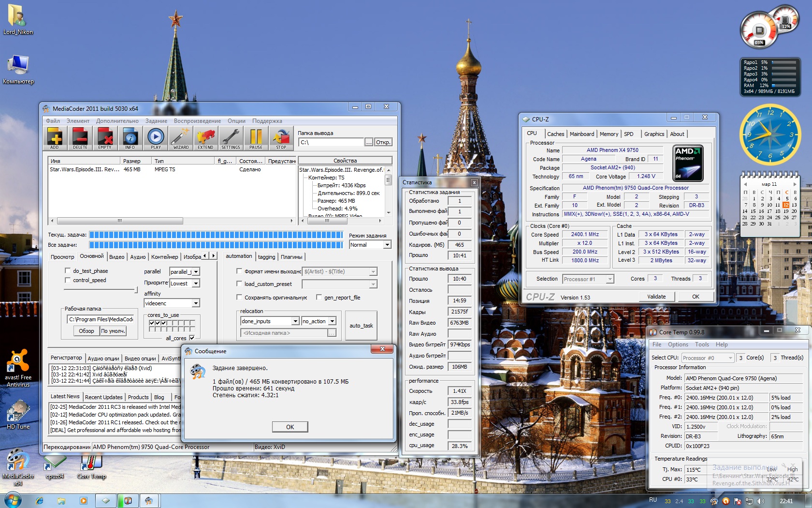The width and height of the screenshot is (812, 508).
Task: Launch the WIZARD toolbar icon
Action: point(181,138)
